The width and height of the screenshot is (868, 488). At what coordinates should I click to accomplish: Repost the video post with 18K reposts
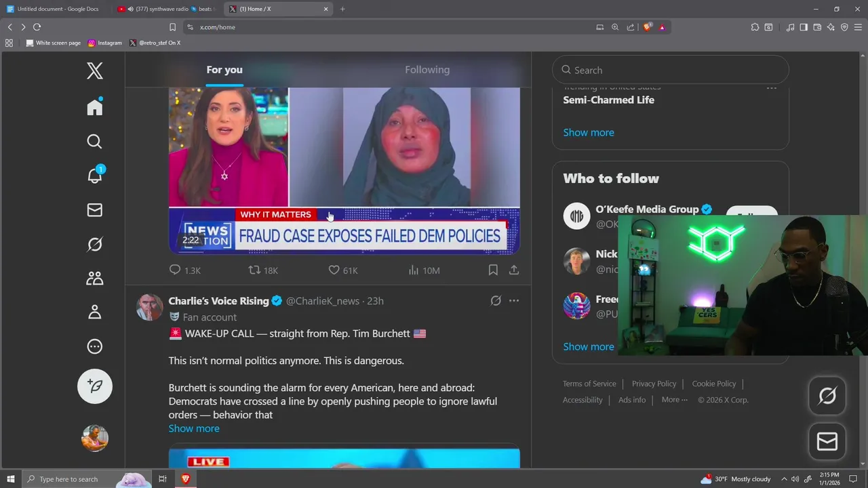263,270
